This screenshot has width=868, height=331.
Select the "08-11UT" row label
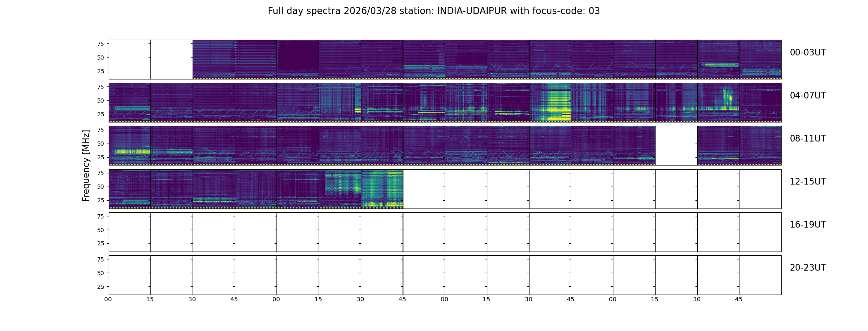(808, 139)
